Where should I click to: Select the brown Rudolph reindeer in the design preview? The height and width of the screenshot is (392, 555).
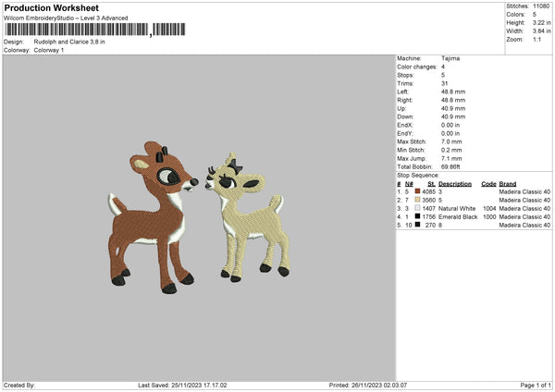click(153, 217)
